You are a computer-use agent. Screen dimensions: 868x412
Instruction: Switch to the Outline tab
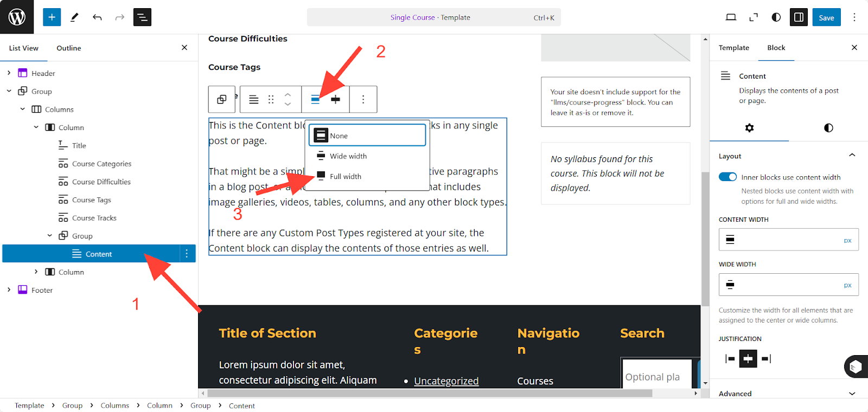pyautogui.click(x=69, y=48)
